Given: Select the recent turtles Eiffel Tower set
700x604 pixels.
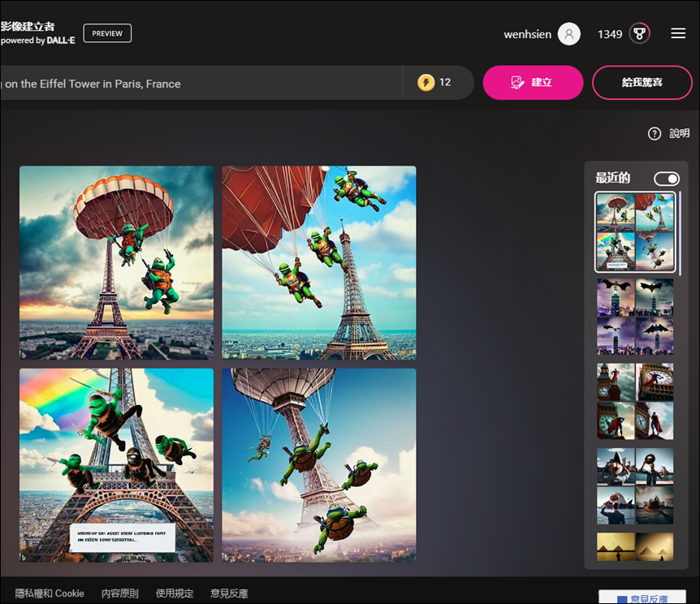Looking at the screenshot, I should point(635,232).
